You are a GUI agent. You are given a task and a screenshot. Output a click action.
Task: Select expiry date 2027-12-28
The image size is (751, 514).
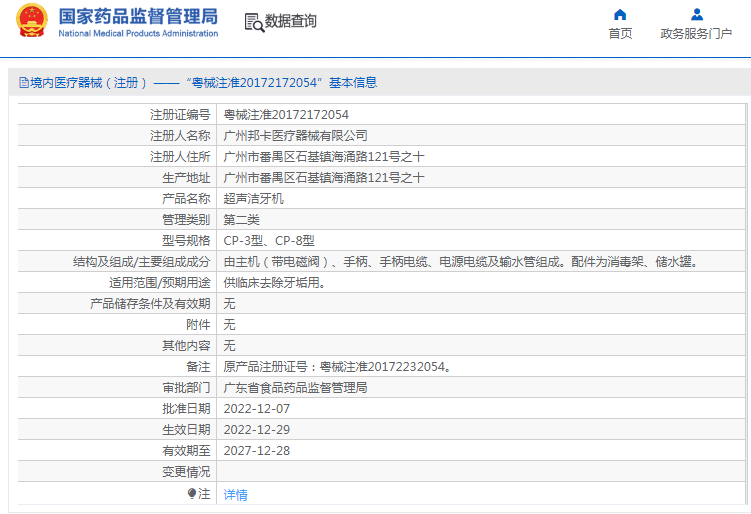257,451
